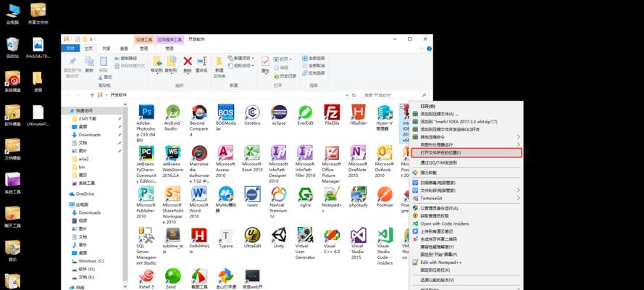Screen dimensions: 644x290
Task: Select the Macromedia Authorware icon
Action: click(199, 153)
